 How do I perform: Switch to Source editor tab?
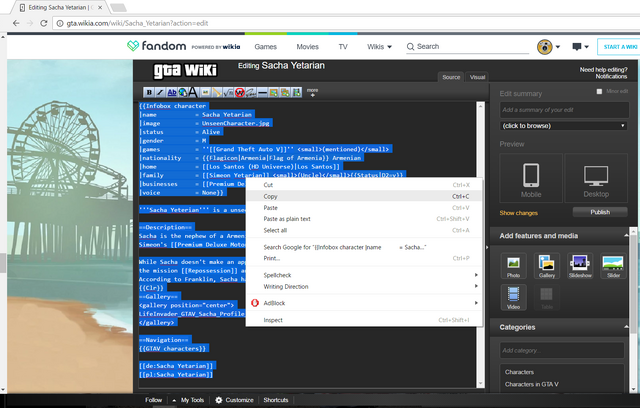pos(451,77)
